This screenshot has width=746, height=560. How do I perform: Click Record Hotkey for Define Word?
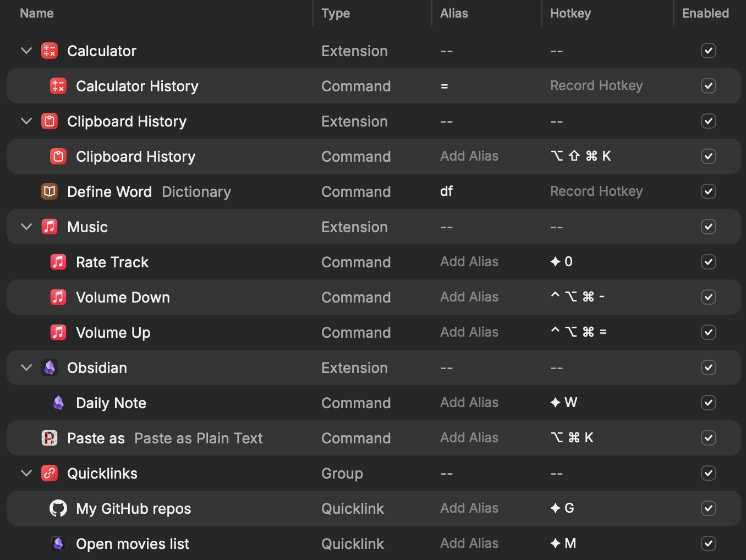(x=596, y=191)
